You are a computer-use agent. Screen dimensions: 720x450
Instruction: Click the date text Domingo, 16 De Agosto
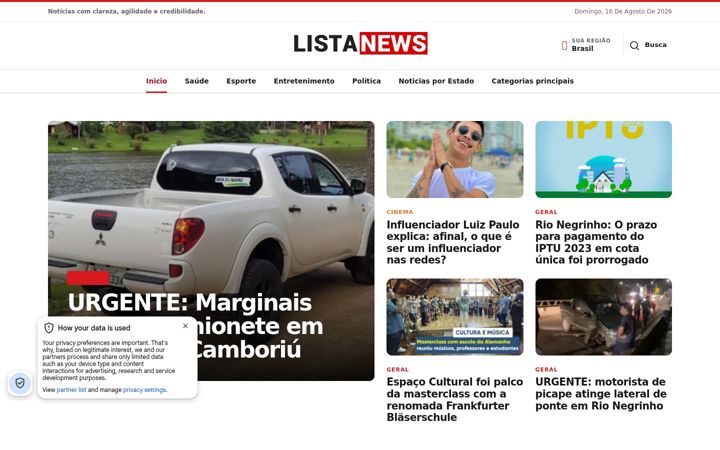pos(623,11)
